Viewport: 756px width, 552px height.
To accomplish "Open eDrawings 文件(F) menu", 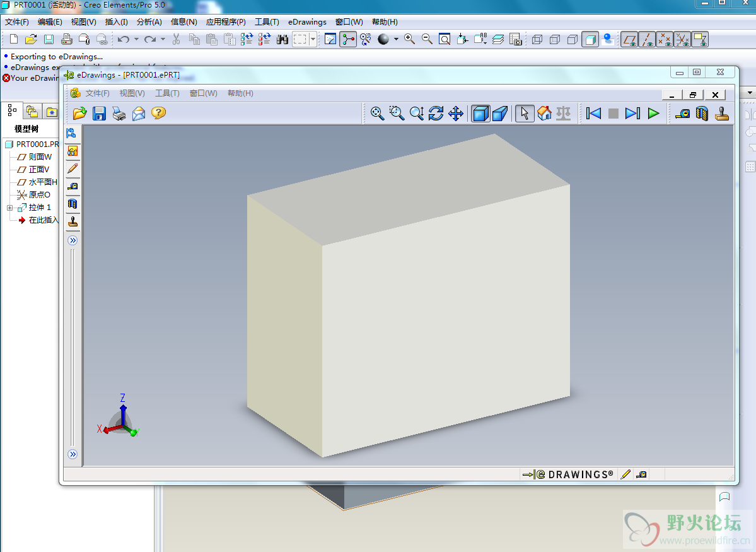I will point(97,93).
